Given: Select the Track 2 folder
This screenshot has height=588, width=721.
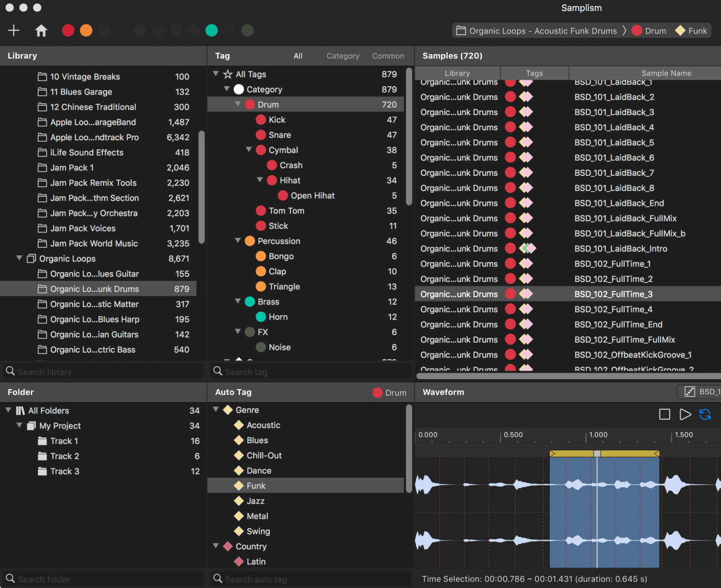Looking at the screenshot, I should coord(65,456).
